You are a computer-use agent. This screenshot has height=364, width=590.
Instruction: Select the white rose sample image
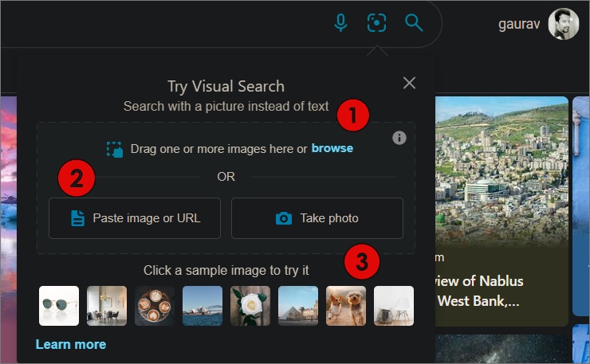click(x=250, y=306)
